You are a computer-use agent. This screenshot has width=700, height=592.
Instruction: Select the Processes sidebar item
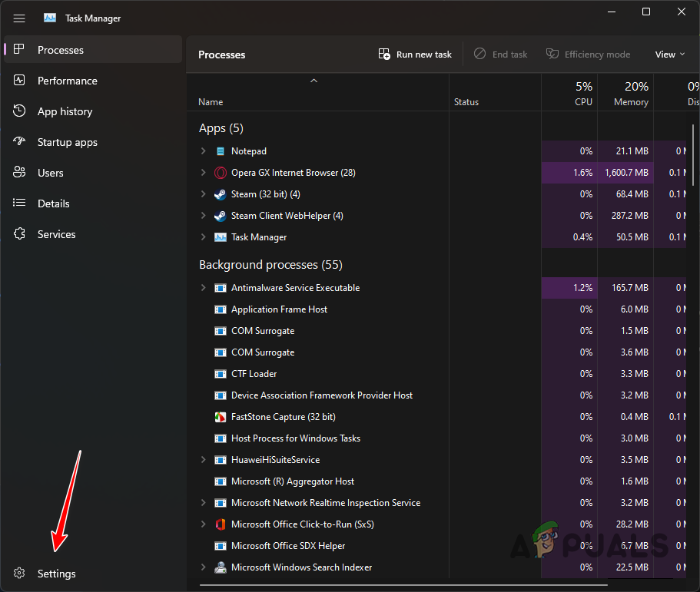pos(61,49)
